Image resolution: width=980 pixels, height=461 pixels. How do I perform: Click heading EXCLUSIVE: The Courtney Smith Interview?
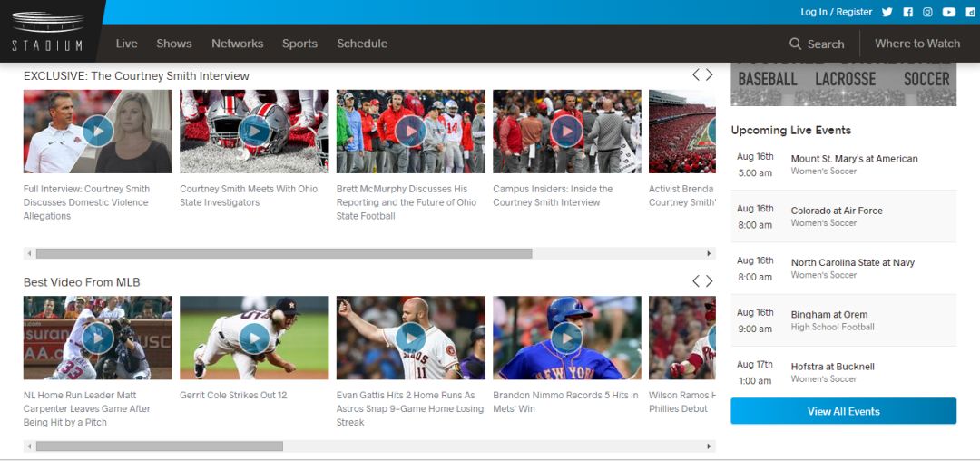(x=136, y=76)
